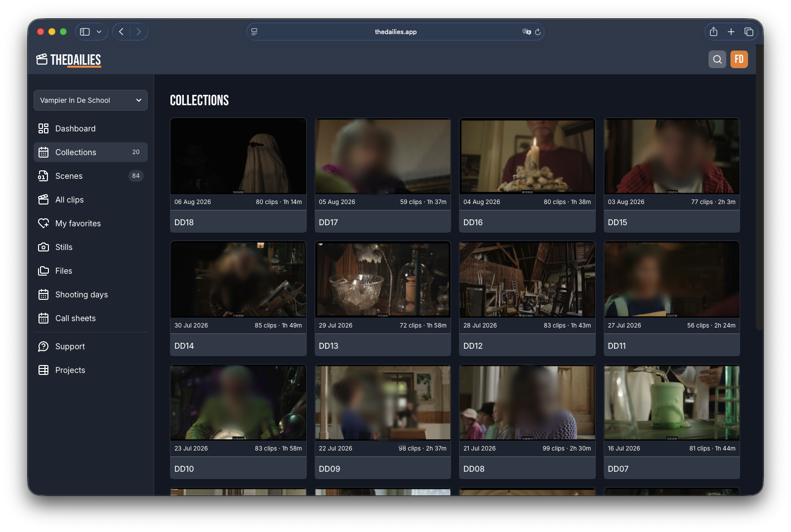Click the Shooting days calendar icon
791x532 pixels.
[43, 294]
